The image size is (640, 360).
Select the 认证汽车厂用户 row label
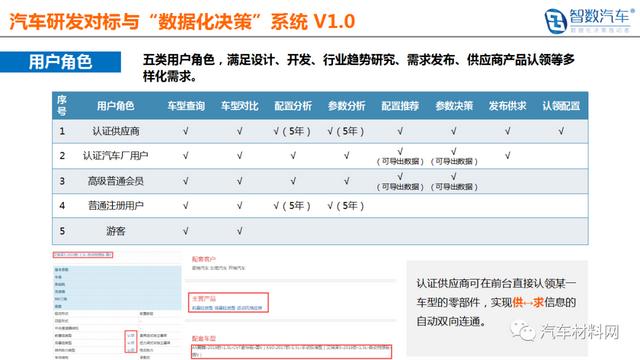pos(116,156)
